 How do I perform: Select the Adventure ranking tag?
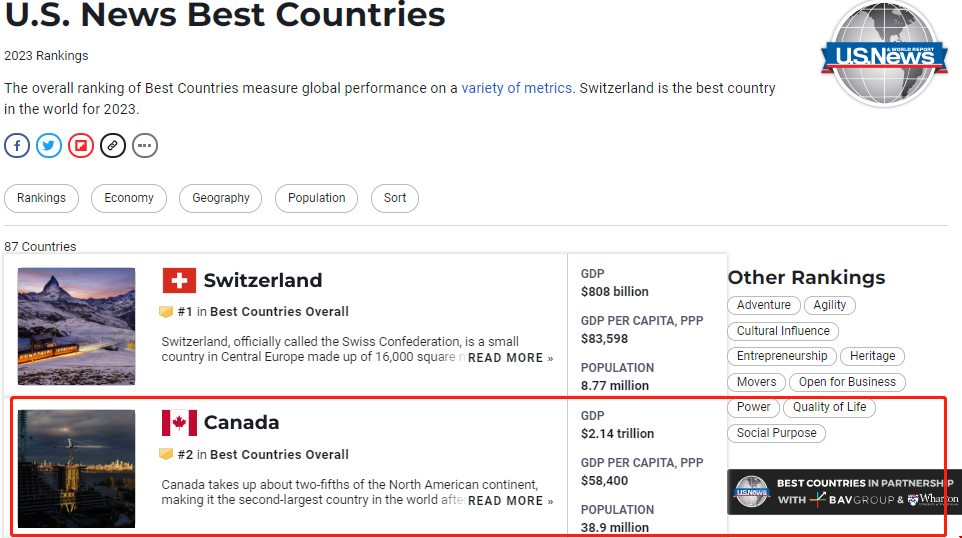pos(764,305)
